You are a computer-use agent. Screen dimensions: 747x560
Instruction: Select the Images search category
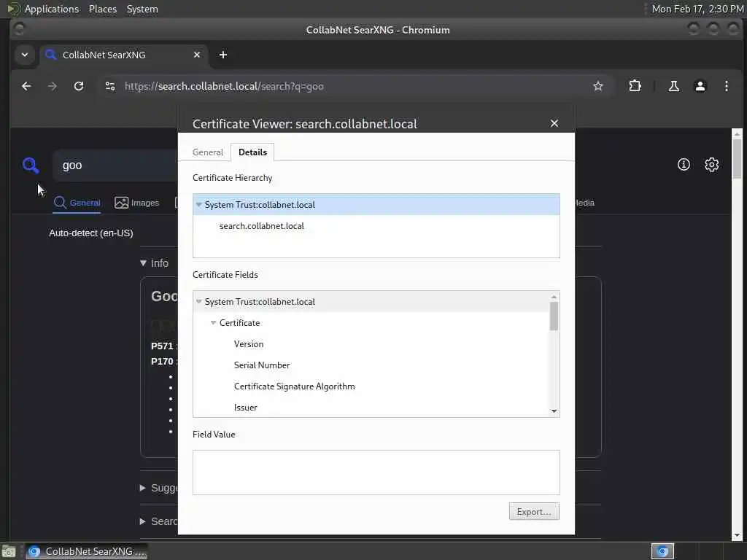[136, 203]
